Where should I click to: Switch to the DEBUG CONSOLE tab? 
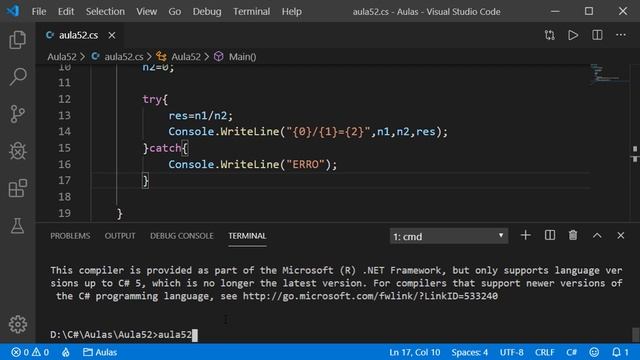pyautogui.click(x=182, y=236)
